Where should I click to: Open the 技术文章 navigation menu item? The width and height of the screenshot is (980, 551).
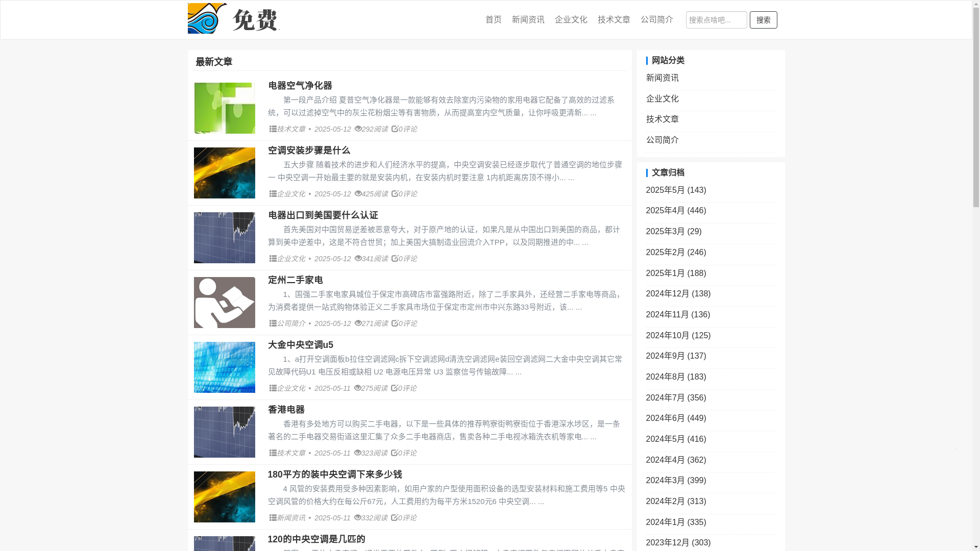(614, 19)
